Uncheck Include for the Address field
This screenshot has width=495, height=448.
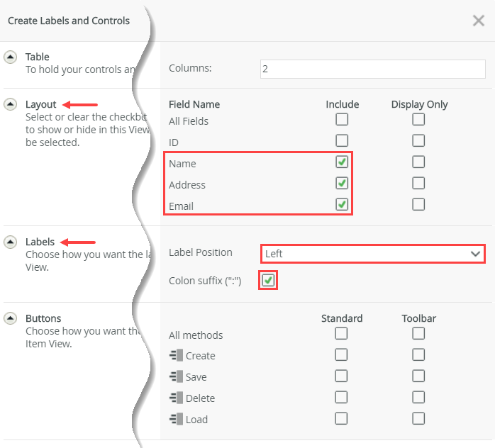coord(342,183)
